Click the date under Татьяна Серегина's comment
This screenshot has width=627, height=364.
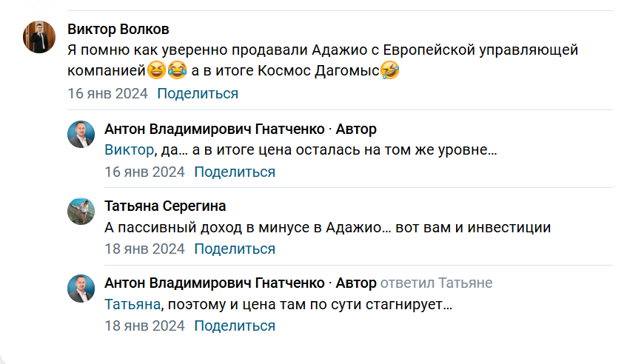coord(144,249)
